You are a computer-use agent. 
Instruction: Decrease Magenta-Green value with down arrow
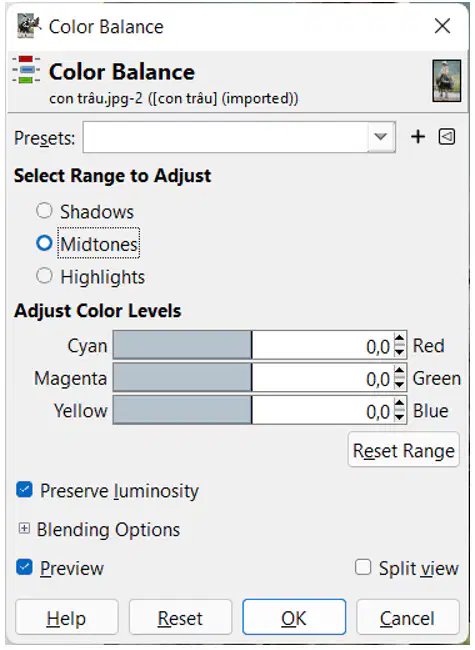pyautogui.click(x=399, y=384)
